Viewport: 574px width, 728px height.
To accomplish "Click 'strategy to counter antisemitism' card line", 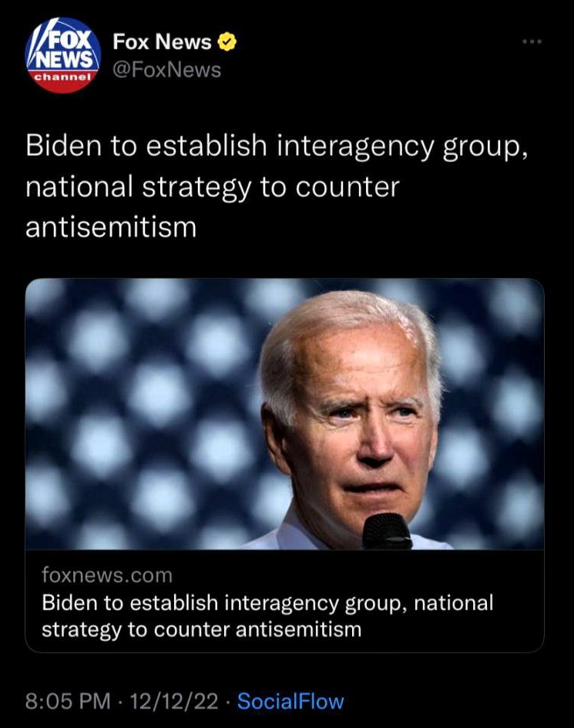I will (x=202, y=630).
